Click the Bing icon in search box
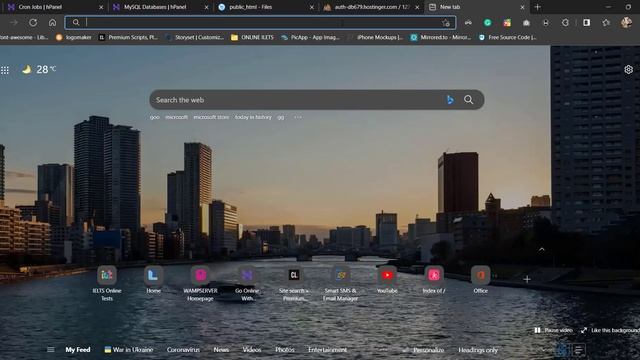Screen dimensions: 640x360 click(x=450, y=100)
